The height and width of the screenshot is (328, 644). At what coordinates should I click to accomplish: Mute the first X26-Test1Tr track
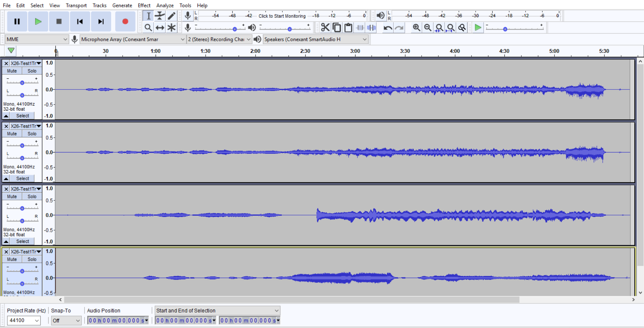click(12, 71)
